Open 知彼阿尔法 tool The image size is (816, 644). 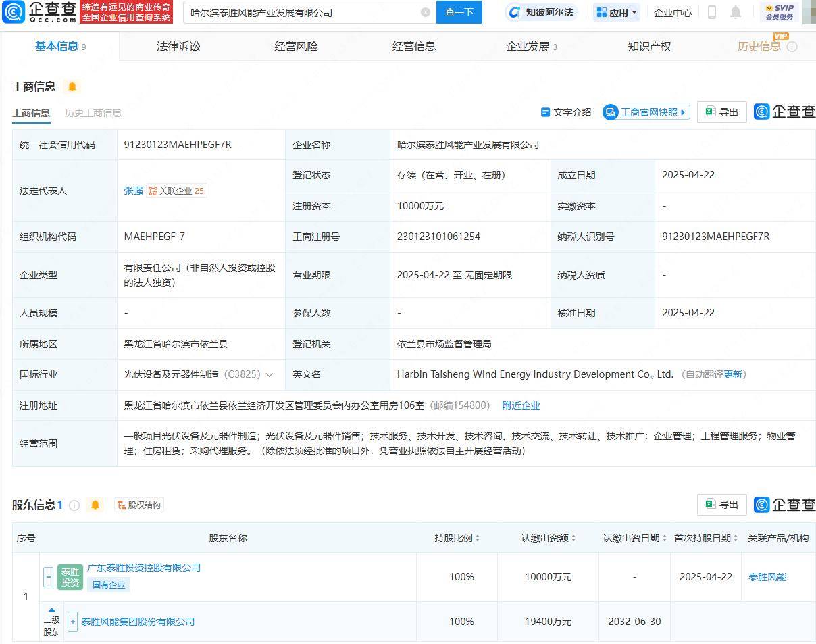point(542,12)
